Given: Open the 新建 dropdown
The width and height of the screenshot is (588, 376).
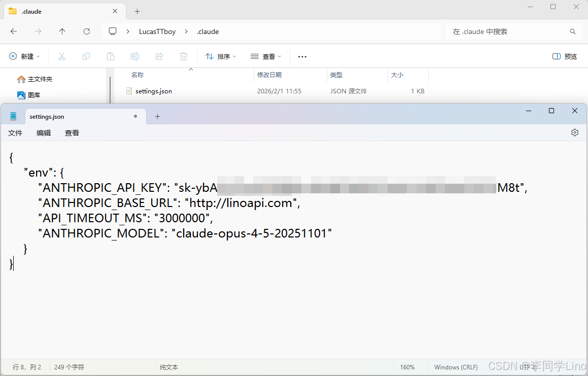Looking at the screenshot, I should point(24,56).
